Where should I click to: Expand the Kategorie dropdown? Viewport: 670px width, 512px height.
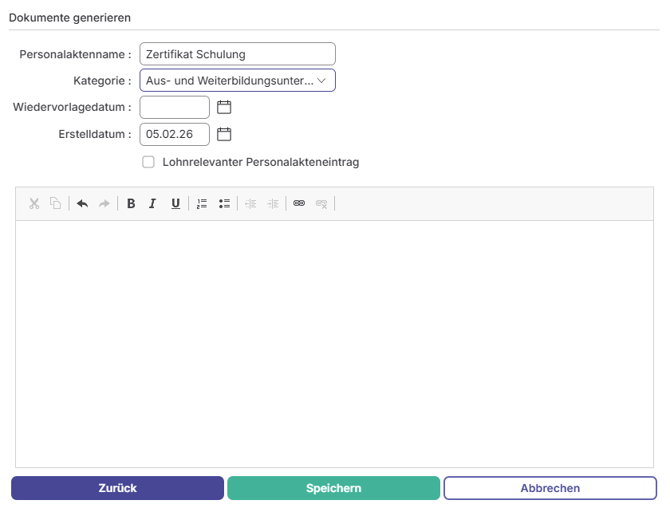click(x=237, y=81)
